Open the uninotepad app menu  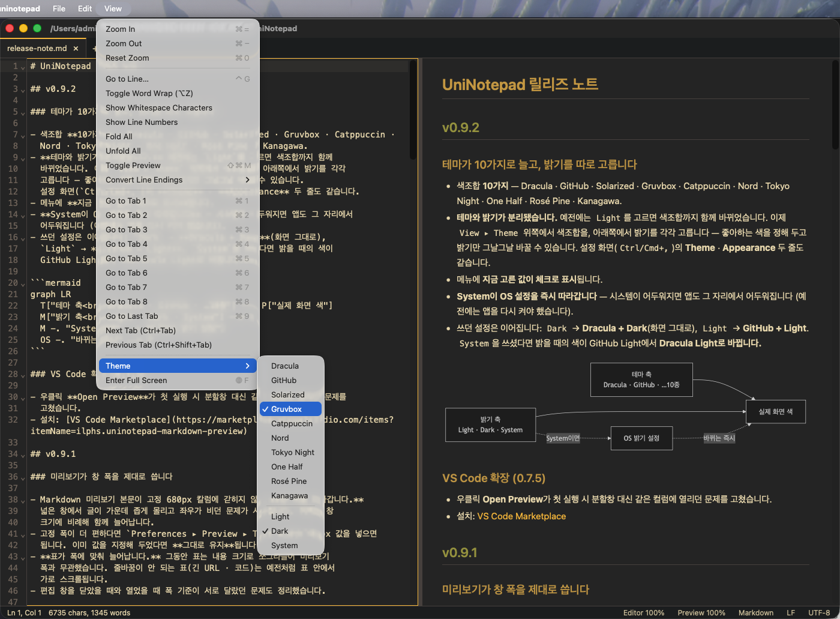20,8
